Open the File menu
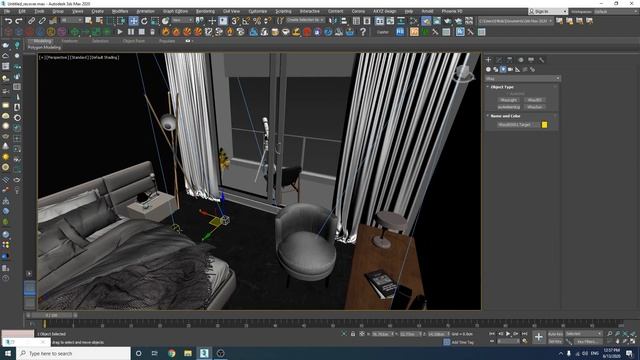Image resolution: width=640 pixels, height=360 pixels. [7, 11]
